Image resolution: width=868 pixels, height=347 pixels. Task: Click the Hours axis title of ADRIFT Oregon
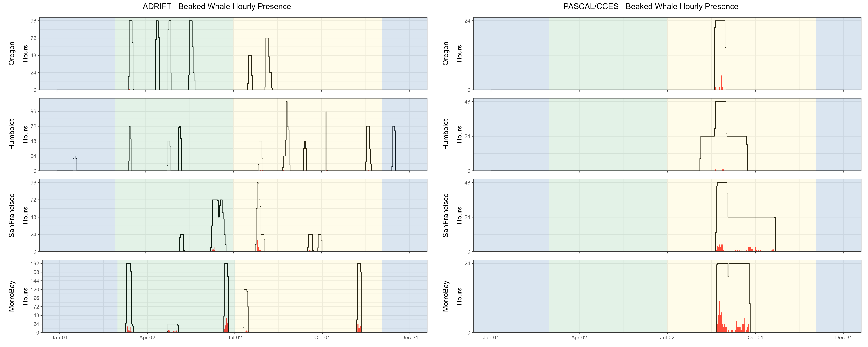[25, 53]
